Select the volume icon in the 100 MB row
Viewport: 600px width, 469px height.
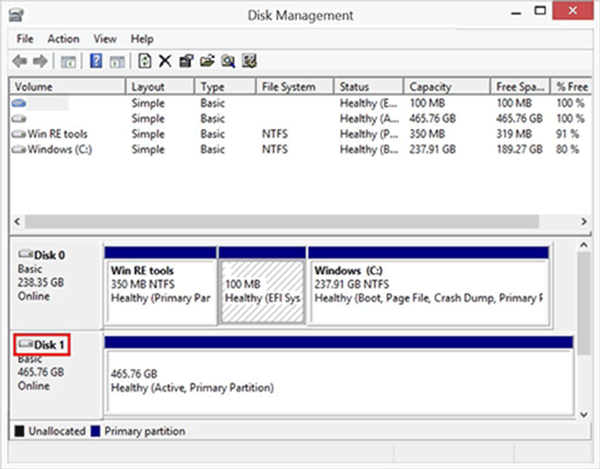(x=19, y=103)
